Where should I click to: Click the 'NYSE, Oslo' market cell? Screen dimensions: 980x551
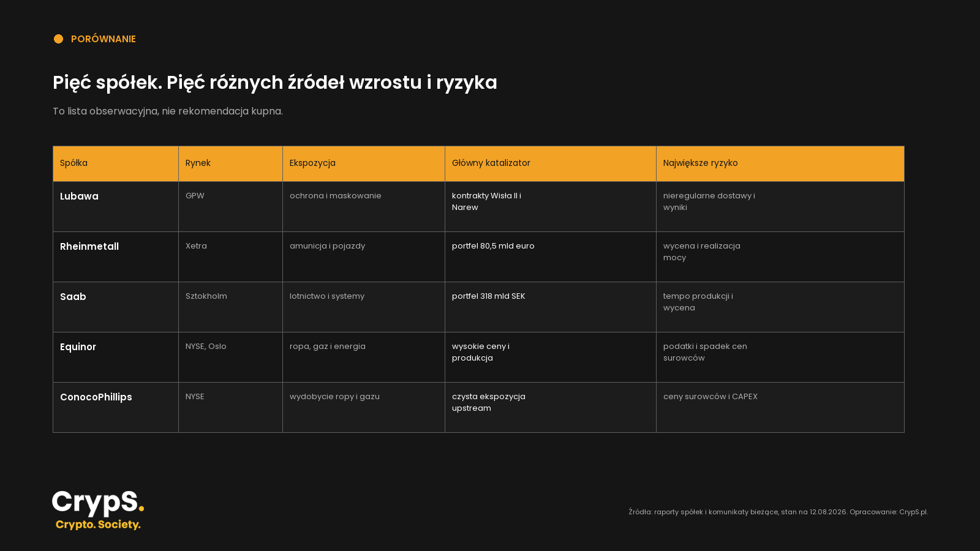231,358
